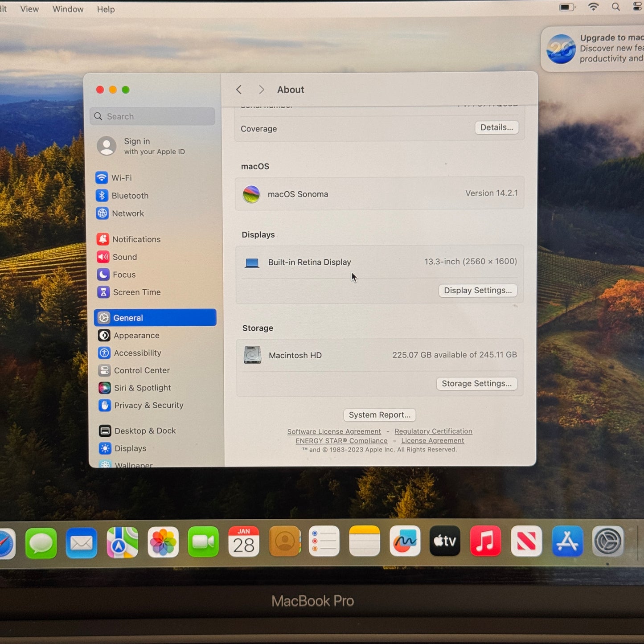Open ENERGY STAR Compliance link

[x=341, y=441]
